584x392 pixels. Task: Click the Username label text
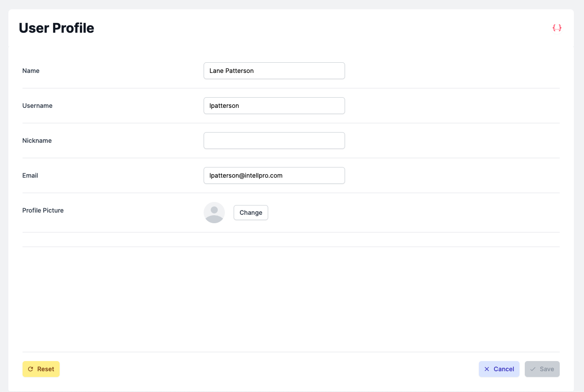(38, 106)
